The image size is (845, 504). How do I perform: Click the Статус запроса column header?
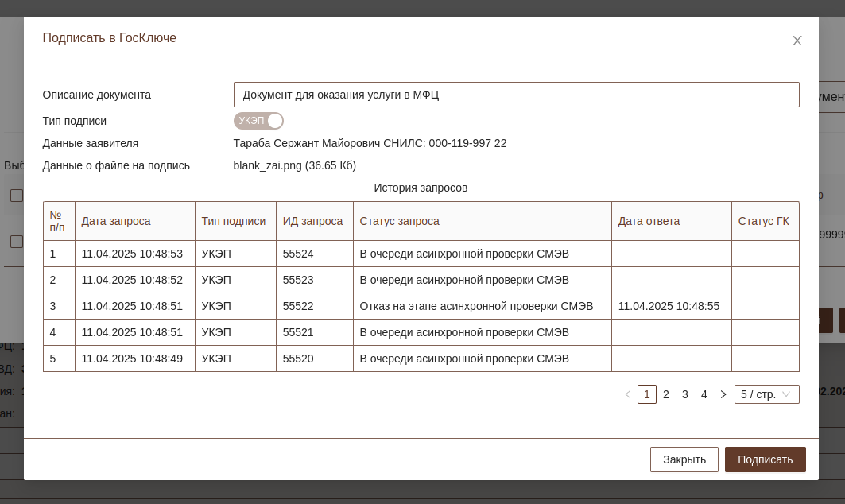point(399,221)
